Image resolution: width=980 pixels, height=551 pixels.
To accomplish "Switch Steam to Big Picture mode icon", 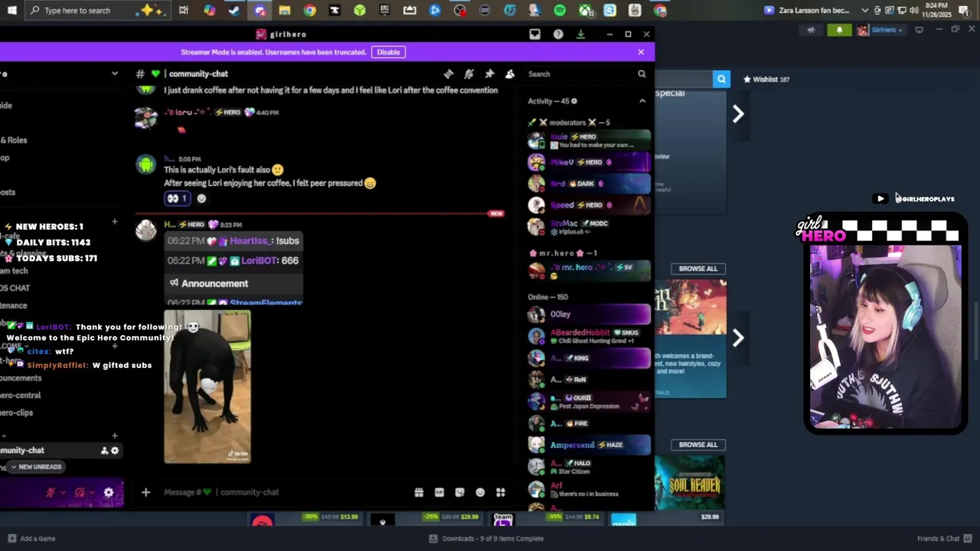I will tap(919, 30).
